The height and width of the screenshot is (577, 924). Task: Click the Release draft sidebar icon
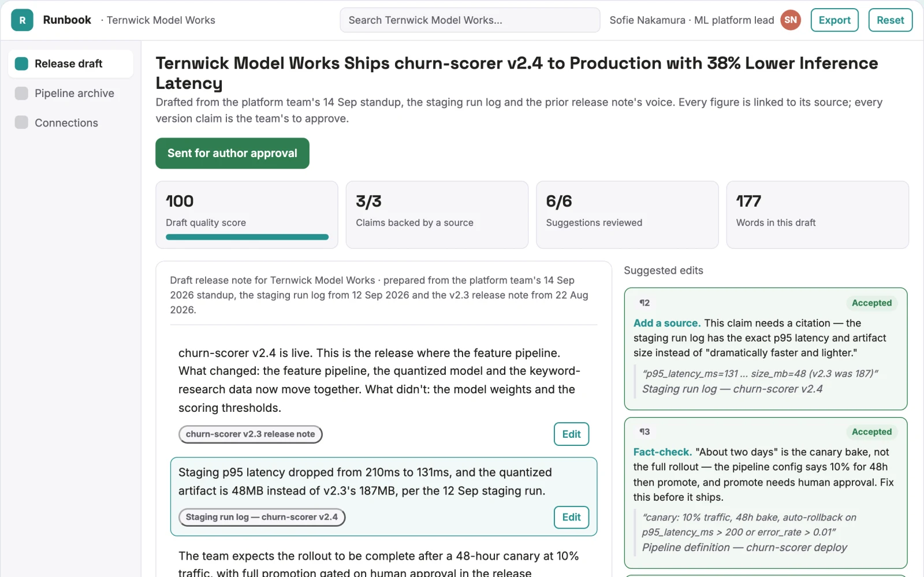[21, 64]
